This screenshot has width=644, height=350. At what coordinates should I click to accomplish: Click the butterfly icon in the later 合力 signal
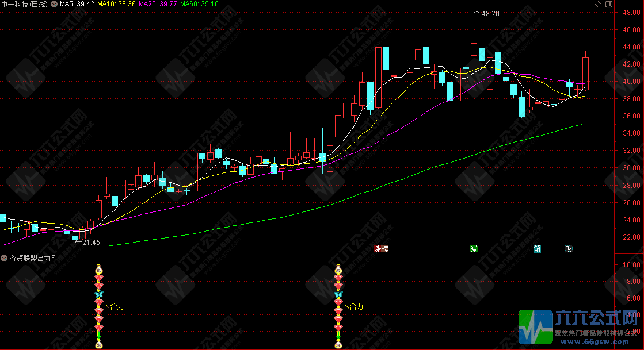click(338, 295)
